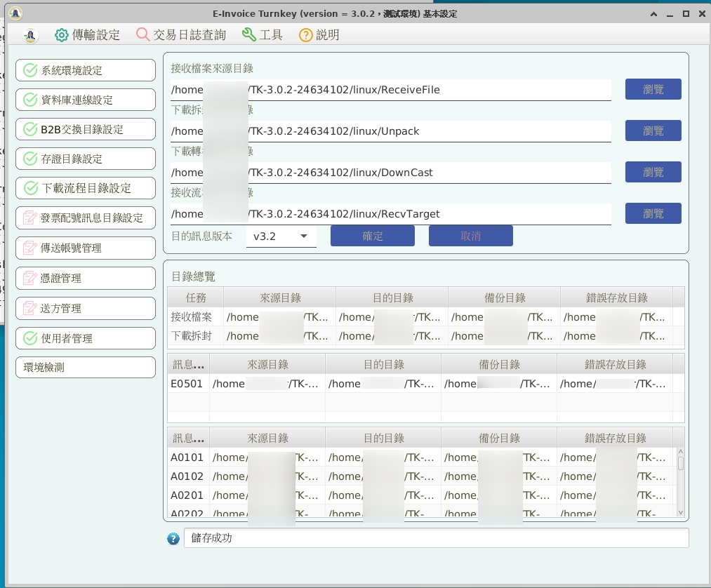
Task: Open 下載流程目錄設定 page
Action: coord(86,187)
